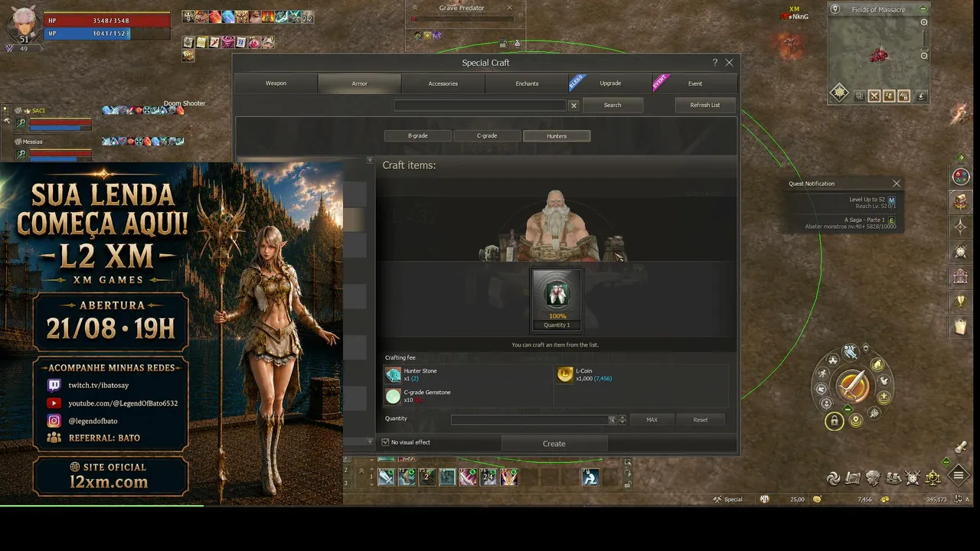Expand the Grave Predator target window
980x551 pixels.
tap(415, 8)
